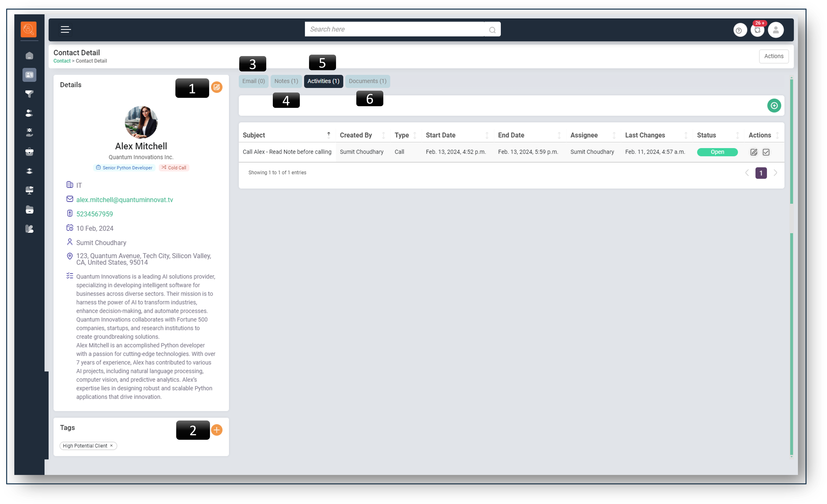Switch to the Notes (1) tab
The image size is (827, 504).
pyautogui.click(x=286, y=81)
